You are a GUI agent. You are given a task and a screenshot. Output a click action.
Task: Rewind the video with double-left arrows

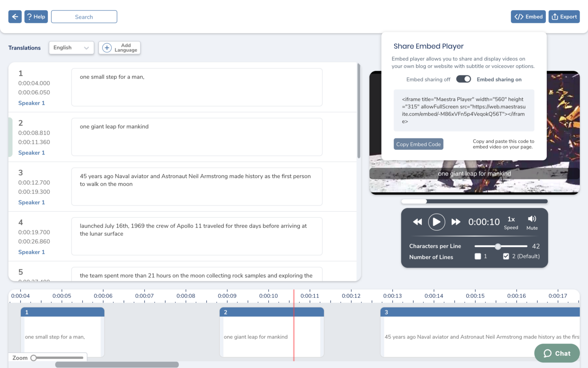[417, 222]
